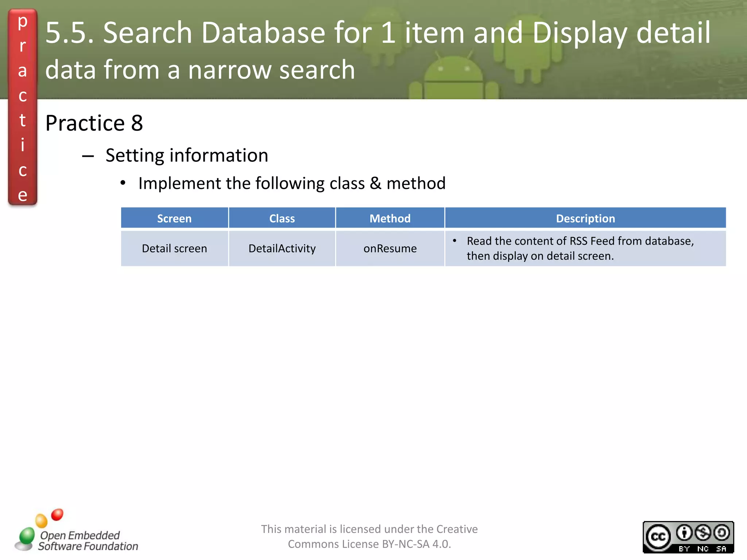
Task: Select the 'DetailActivity' table cell
Action: (282, 248)
